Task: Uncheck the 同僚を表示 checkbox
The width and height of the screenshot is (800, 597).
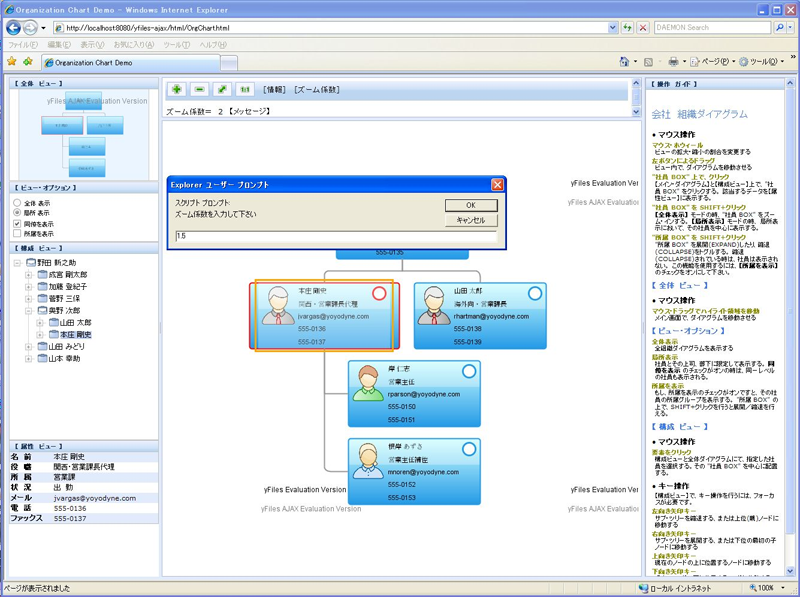Action: coord(17,224)
